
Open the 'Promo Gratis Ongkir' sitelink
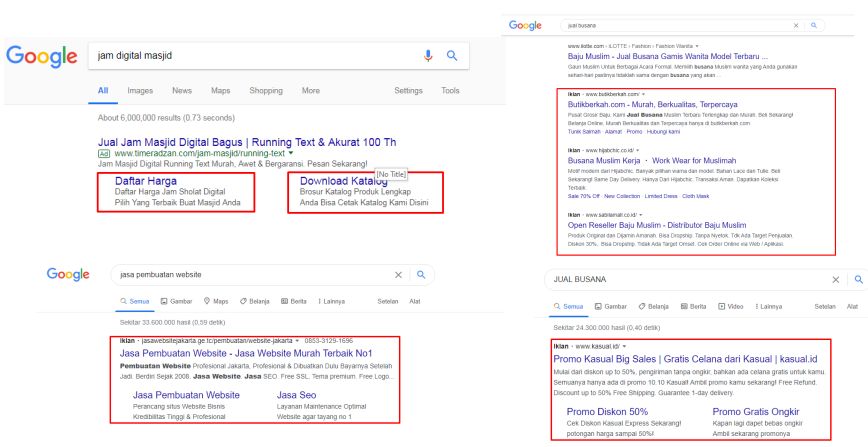click(x=756, y=412)
